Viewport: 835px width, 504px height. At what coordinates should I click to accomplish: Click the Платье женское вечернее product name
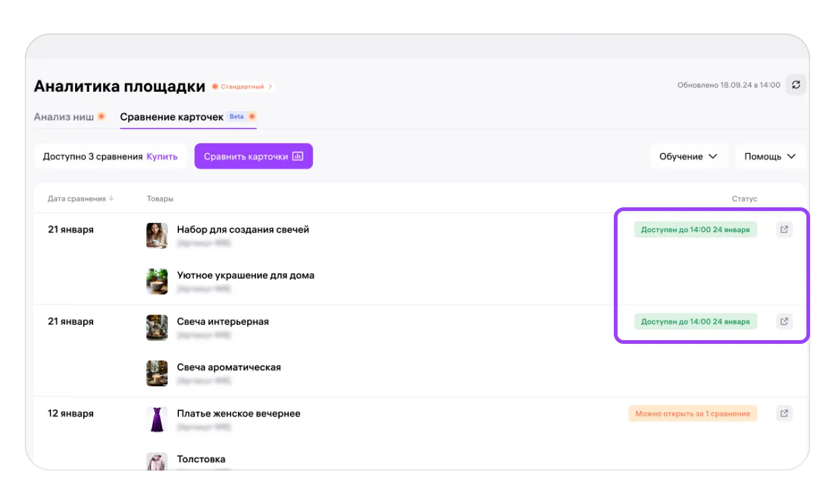(239, 413)
